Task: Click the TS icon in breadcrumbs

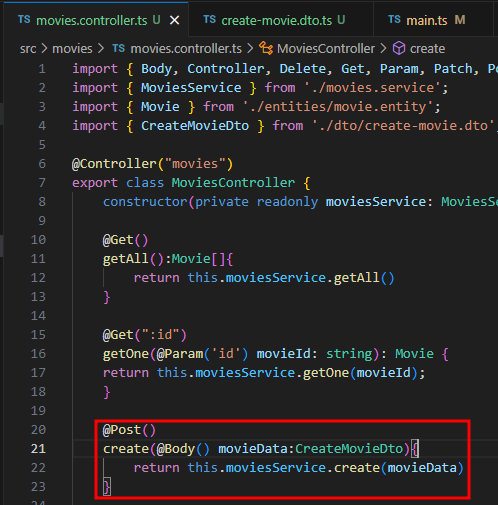Action: 118,49
